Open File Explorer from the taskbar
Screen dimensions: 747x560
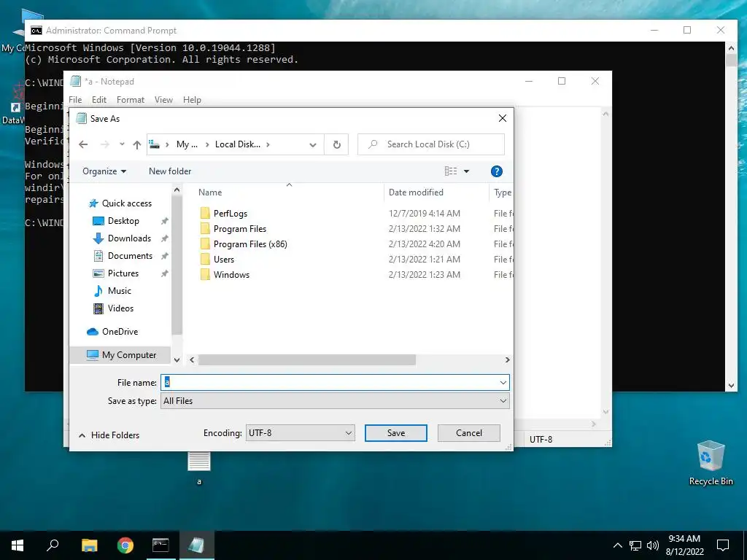point(89,545)
